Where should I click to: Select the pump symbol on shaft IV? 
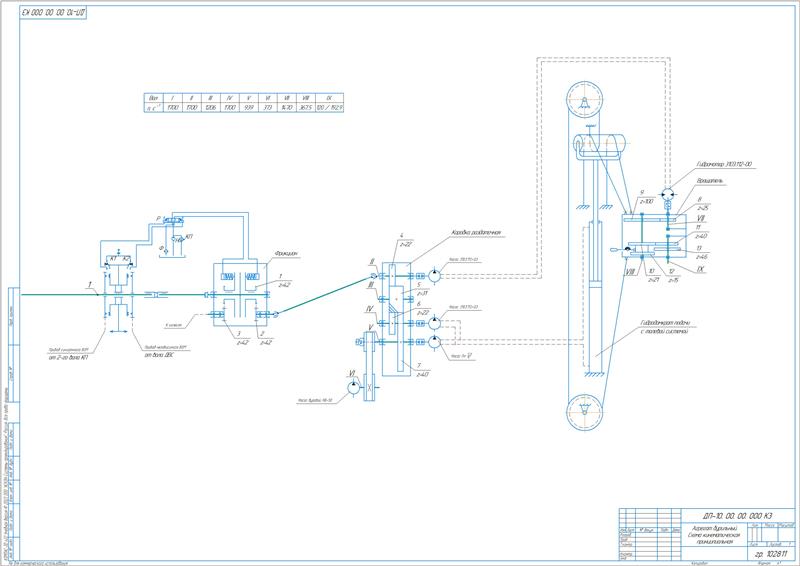(434, 323)
